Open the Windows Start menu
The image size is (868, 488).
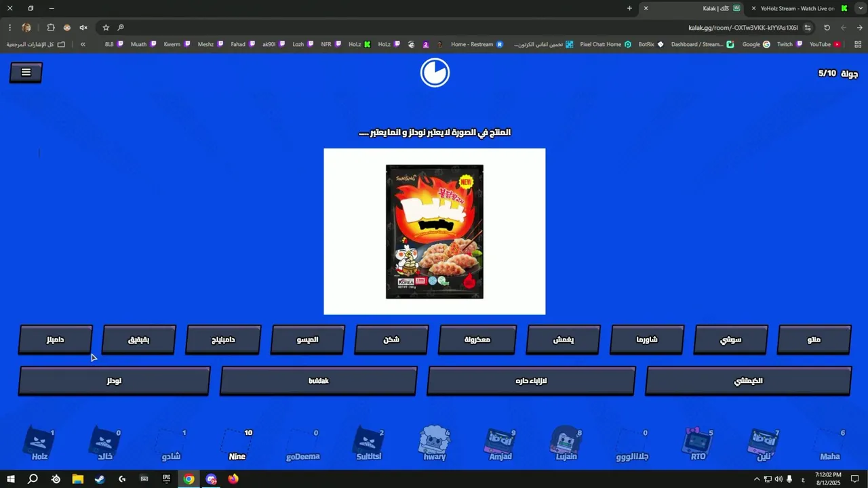[11, 479]
